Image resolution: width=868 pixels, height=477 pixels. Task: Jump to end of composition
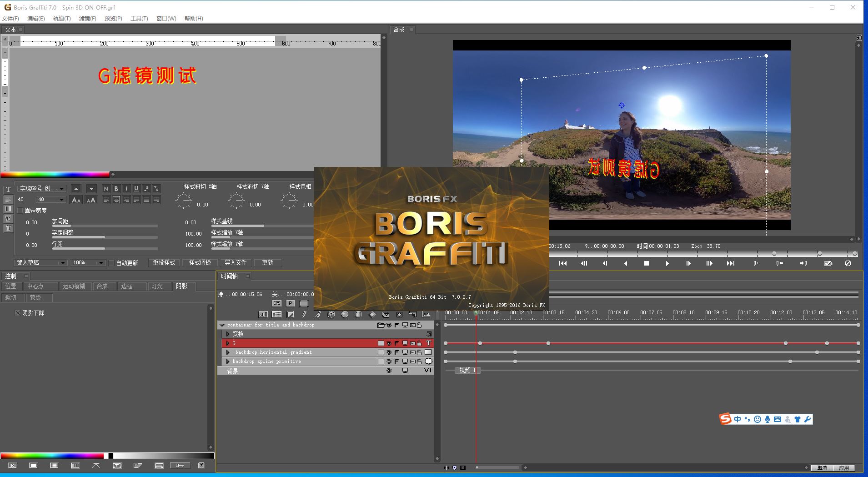pyautogui.click(x=730, y=263)
